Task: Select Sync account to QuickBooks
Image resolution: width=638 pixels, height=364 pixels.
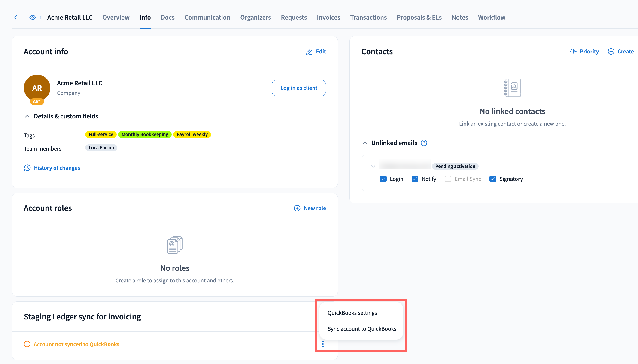Action: (362, 329)
